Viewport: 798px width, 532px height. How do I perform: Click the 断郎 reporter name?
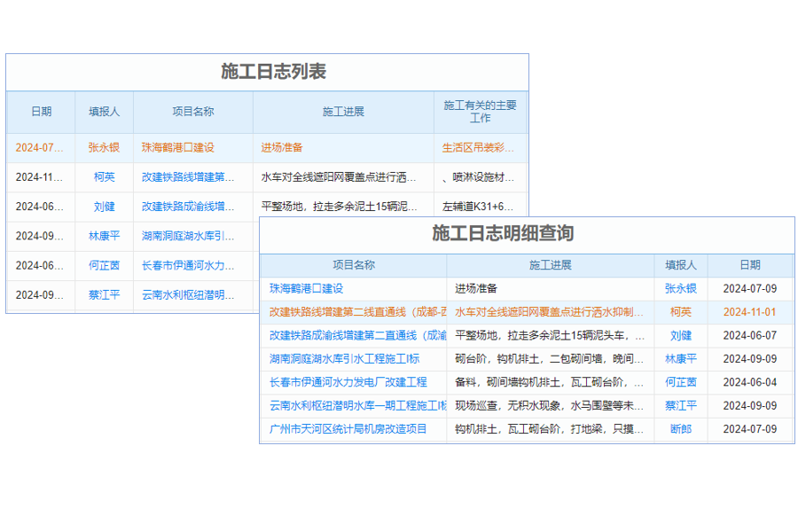click(680, 430)
